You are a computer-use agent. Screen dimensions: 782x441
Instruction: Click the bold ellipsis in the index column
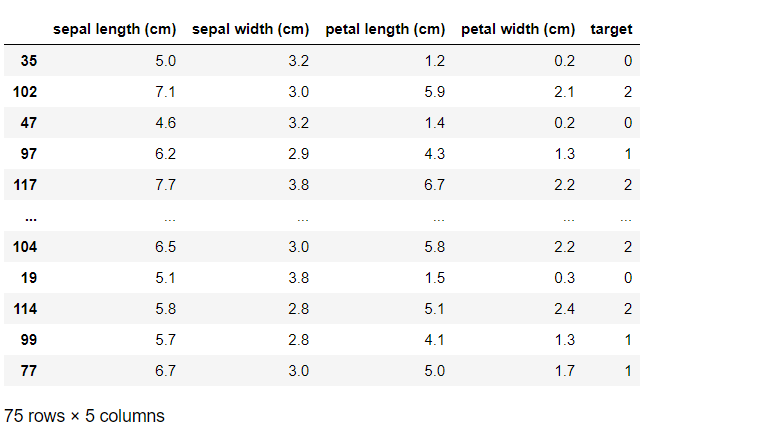(x=28, y=215)
